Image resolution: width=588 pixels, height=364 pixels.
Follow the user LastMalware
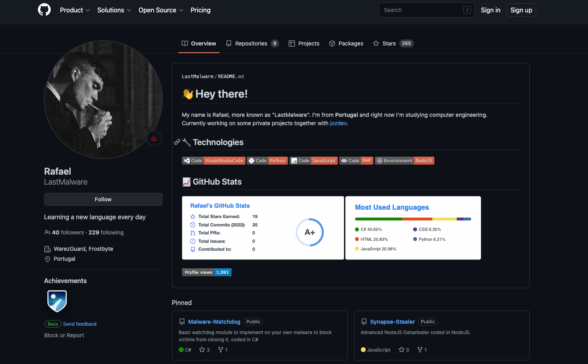[103, 199]
